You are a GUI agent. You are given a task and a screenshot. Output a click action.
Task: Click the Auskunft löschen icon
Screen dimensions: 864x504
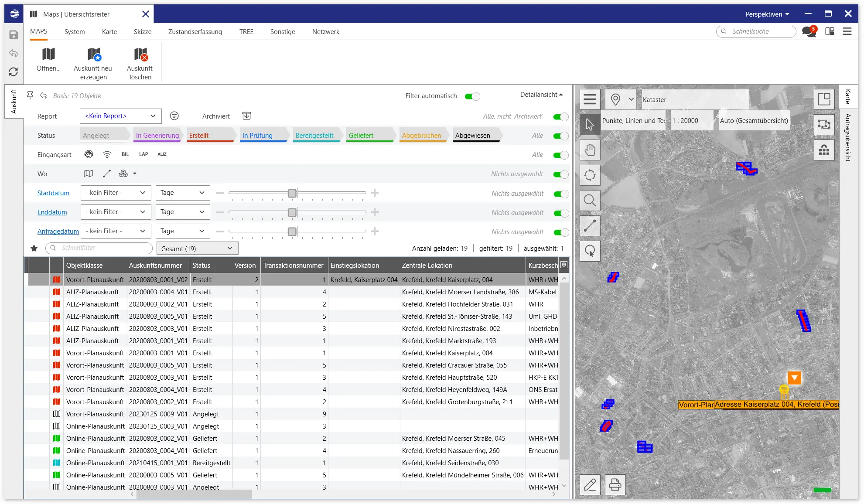(x=140, y=55)
